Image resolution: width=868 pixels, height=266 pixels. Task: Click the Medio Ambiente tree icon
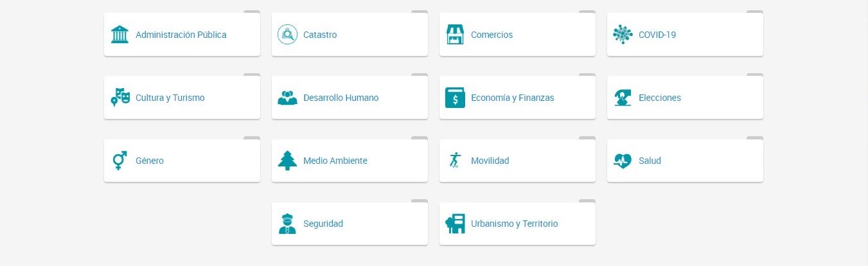pos(287,161)
